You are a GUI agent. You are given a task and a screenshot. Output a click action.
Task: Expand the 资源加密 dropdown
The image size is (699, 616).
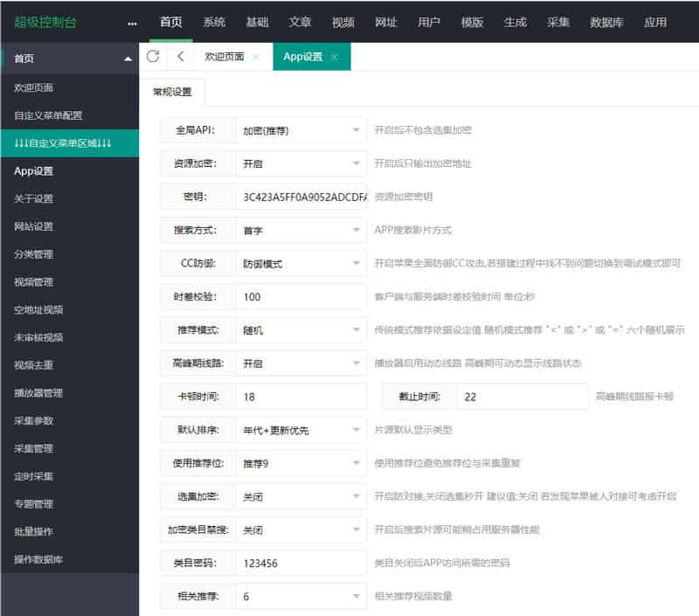[x=301, y=163]
